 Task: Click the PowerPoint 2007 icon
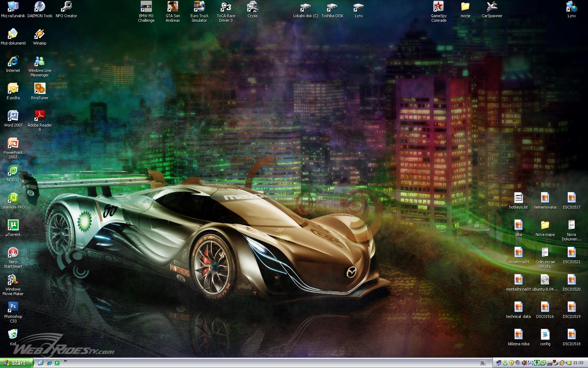click(13, 148)
